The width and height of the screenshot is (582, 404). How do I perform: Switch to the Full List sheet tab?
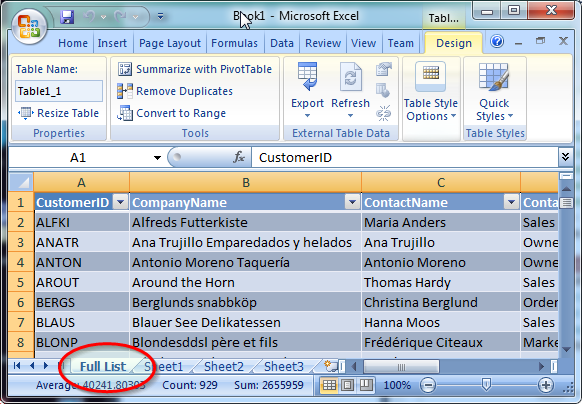[103, 366]
